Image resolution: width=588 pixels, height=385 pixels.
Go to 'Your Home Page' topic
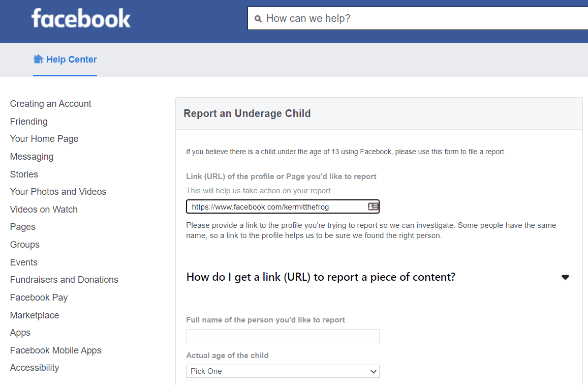[x=44, y=139]
